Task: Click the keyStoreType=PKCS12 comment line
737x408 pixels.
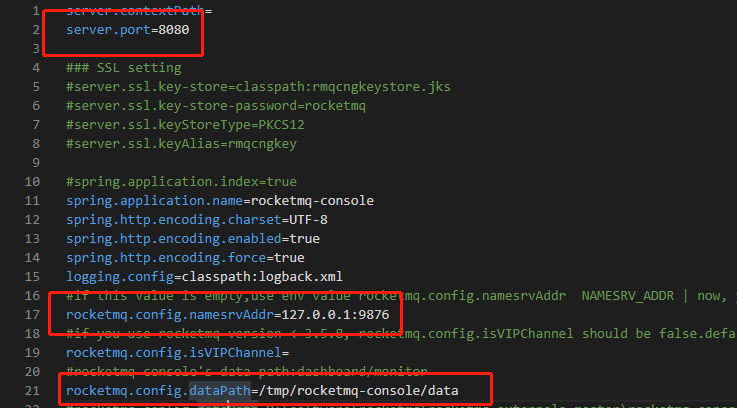Action: tap(185, 125)
